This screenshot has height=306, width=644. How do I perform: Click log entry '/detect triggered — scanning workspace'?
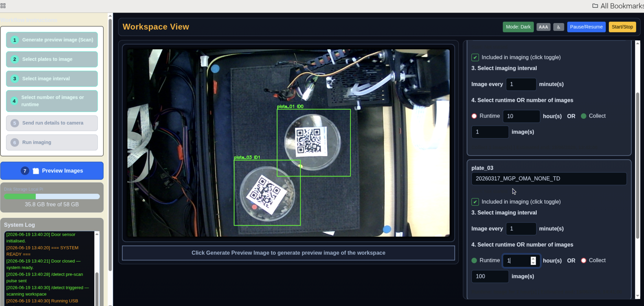pyautogui.click(x=48, y=291)
